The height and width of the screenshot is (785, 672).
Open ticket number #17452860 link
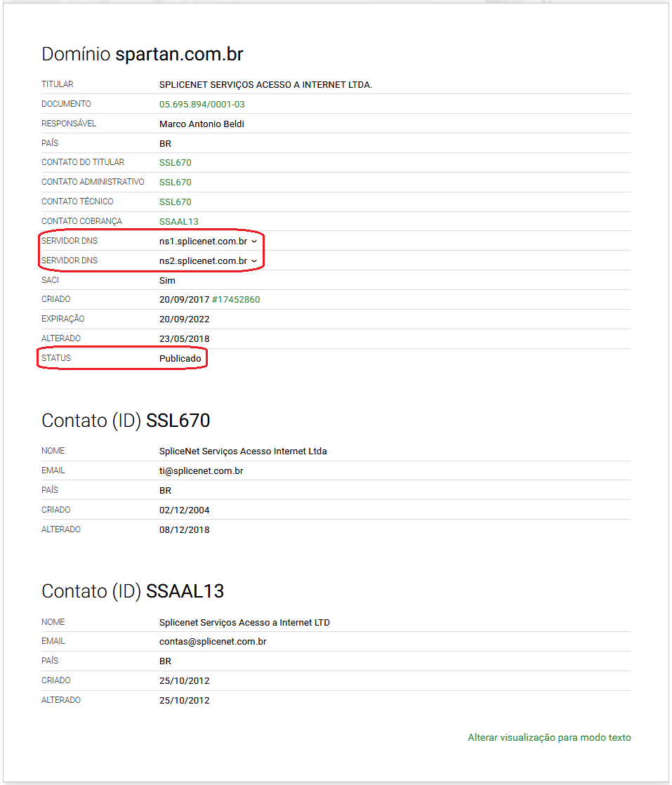pos(236,299)
